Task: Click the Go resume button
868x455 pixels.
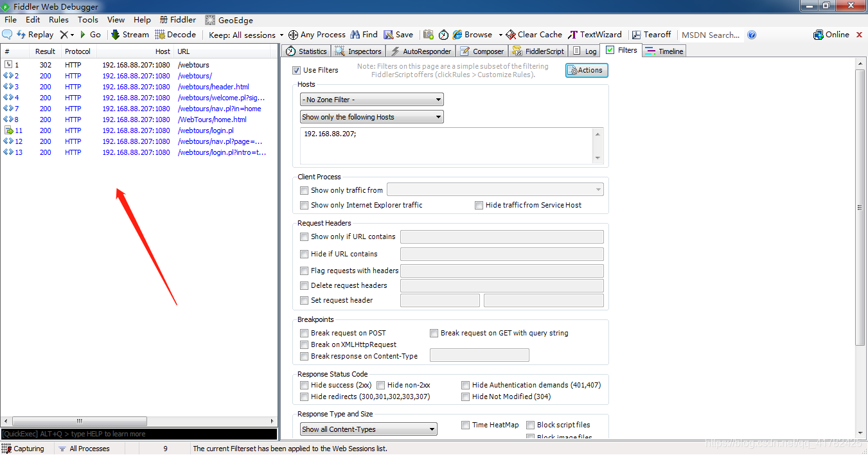Action: (90, 35)
